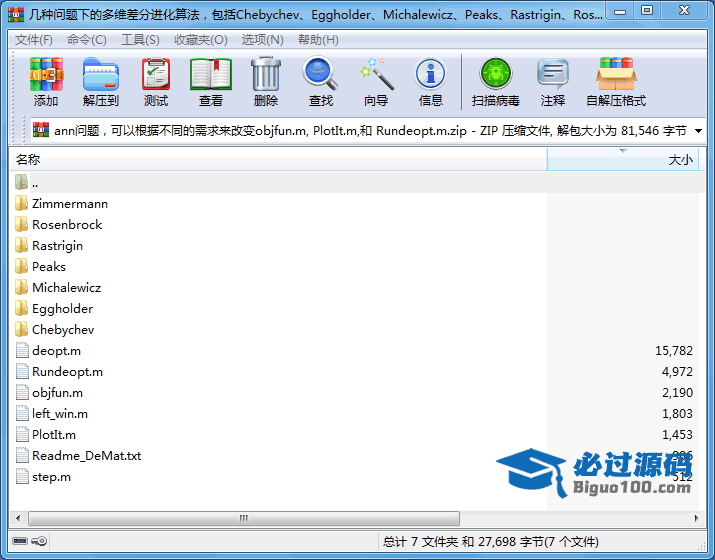Show archive Info (信息) icon
The image size is (715, 560).
point(430,74)
